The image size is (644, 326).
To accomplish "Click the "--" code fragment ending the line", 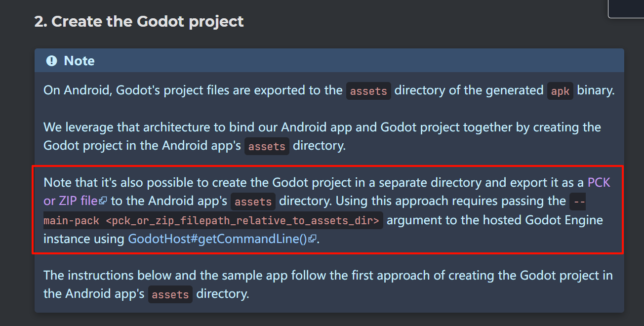I will (x=577, y=202).
